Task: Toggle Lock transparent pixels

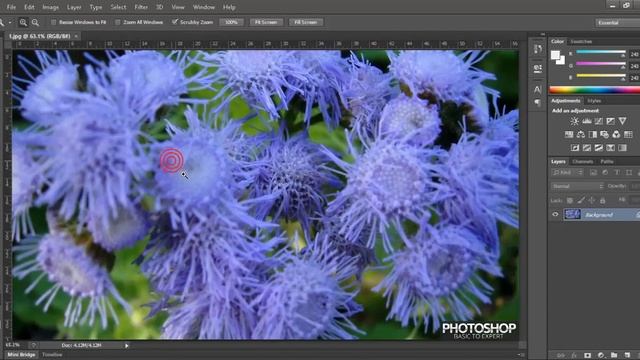Action: point(570,200)
